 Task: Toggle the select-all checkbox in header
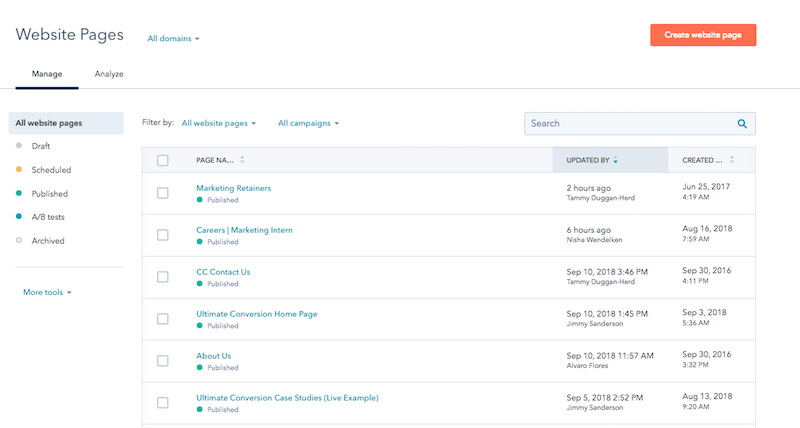click(x=163, y=160)
